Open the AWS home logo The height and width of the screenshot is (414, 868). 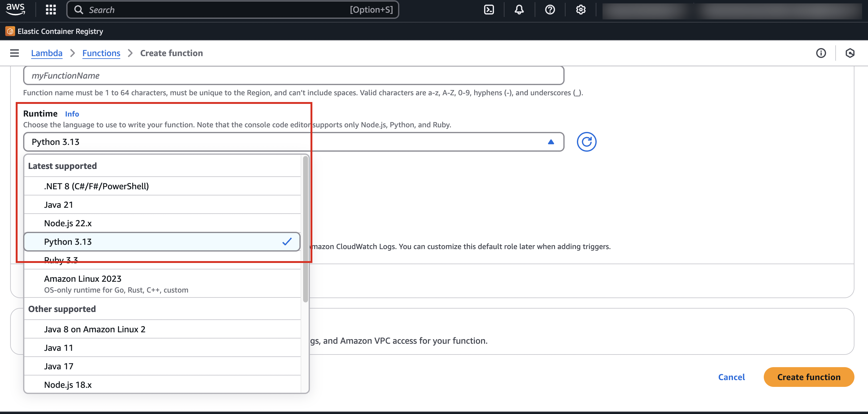15,10
